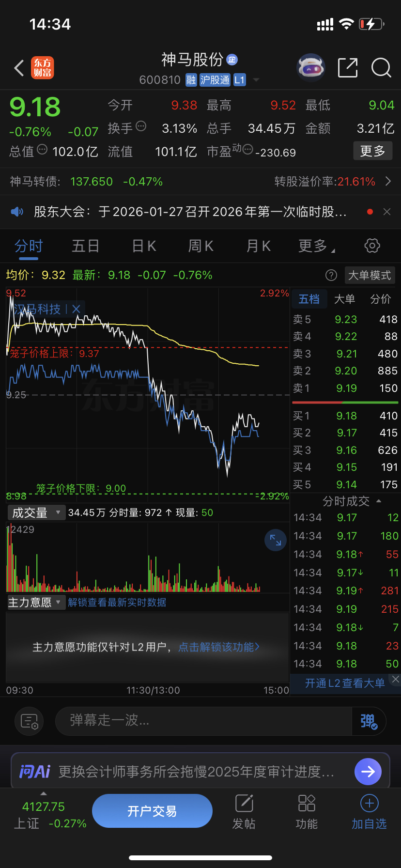Viewport: 401px width, 868px height.
Task: Tap the 融 margin trading badge
Action: click(x=191, y=80)
